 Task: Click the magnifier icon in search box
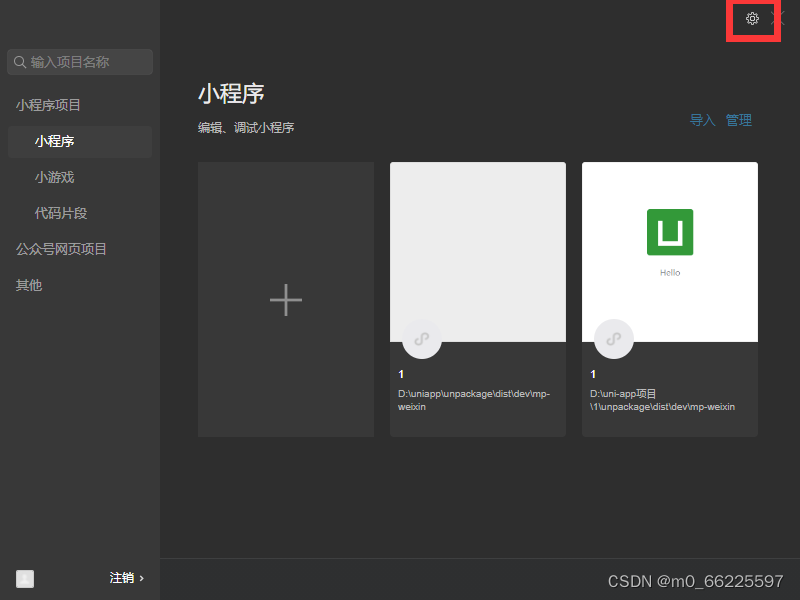pyautogui.click(x=20, y=62)
